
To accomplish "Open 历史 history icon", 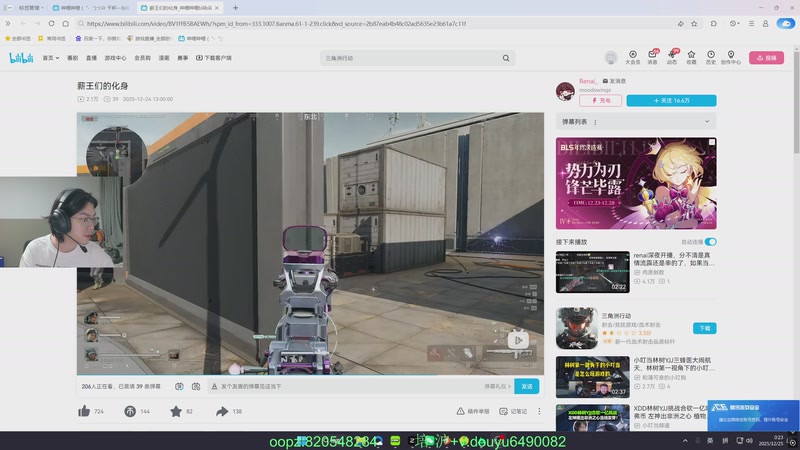I will [711, 57].
